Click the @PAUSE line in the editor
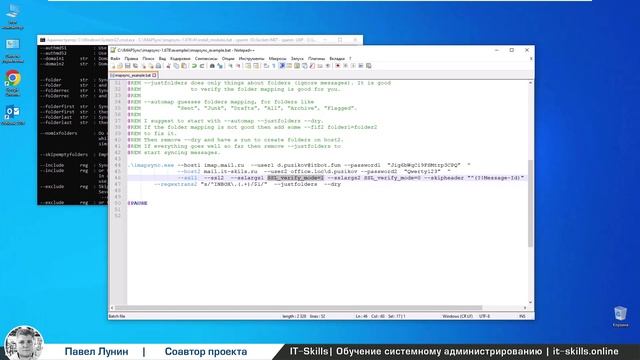Image resolution: width=640 pixels, height=360 pixels. pyautogui.click(x=138, y=203)
